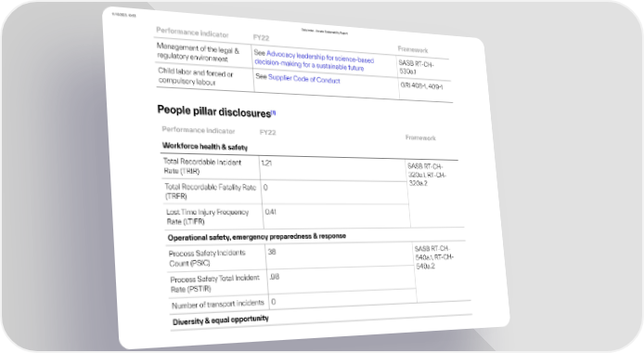Select the LTIFR value 0.41 cell
Viewport: 644px width, 353px height.
(x=336, y=216)
